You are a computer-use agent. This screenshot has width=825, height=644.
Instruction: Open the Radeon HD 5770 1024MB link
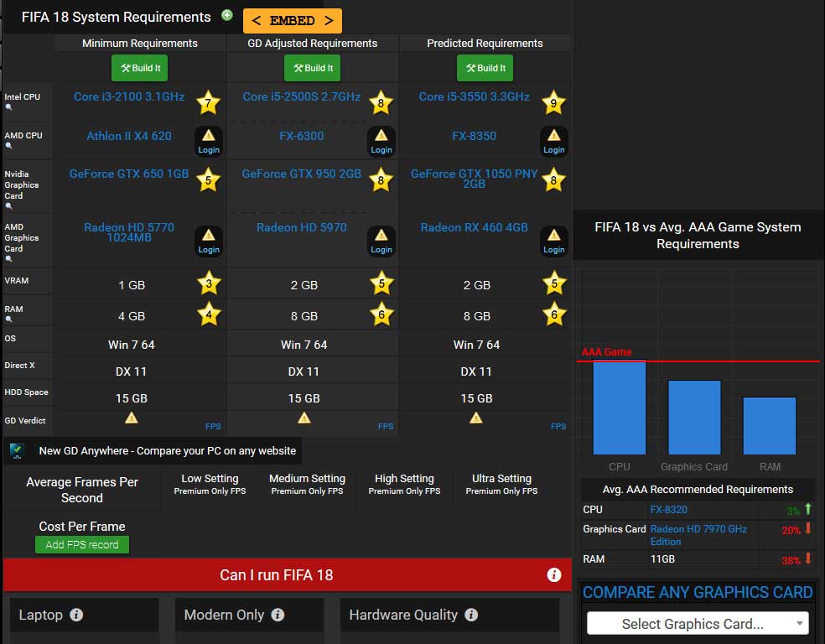129,232
